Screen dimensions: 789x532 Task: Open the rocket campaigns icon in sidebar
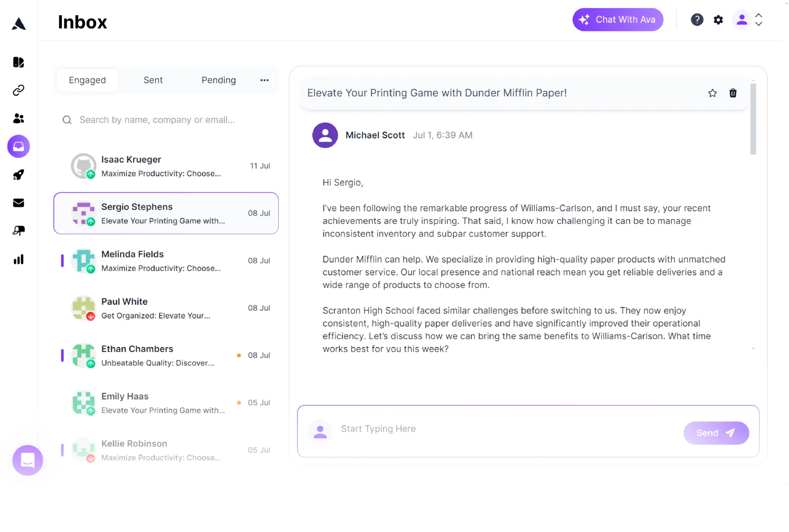[x=19, y=175]
